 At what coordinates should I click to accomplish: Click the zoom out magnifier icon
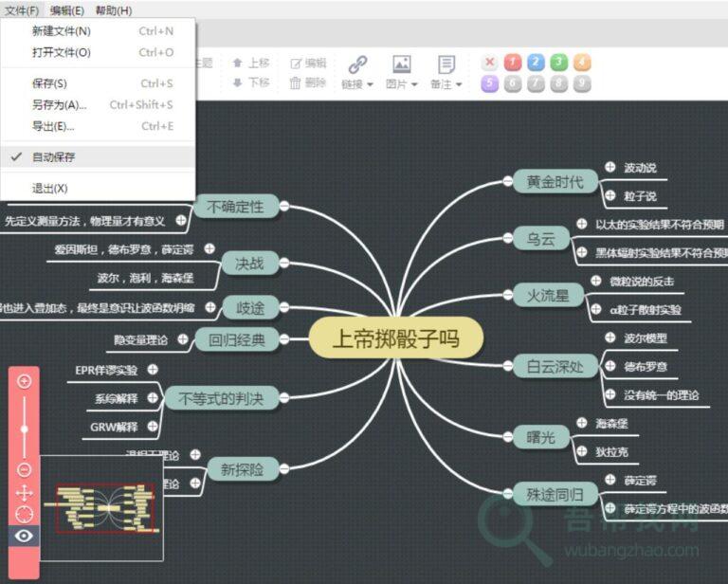coord(25,469)
